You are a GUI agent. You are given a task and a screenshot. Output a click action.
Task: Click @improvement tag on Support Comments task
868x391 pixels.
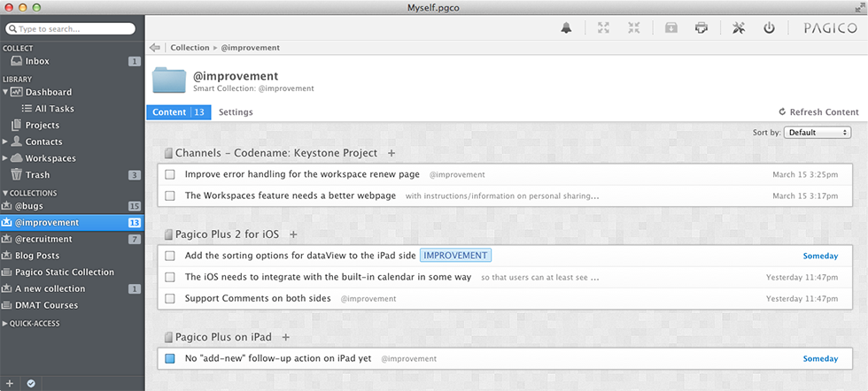(368, 299)
